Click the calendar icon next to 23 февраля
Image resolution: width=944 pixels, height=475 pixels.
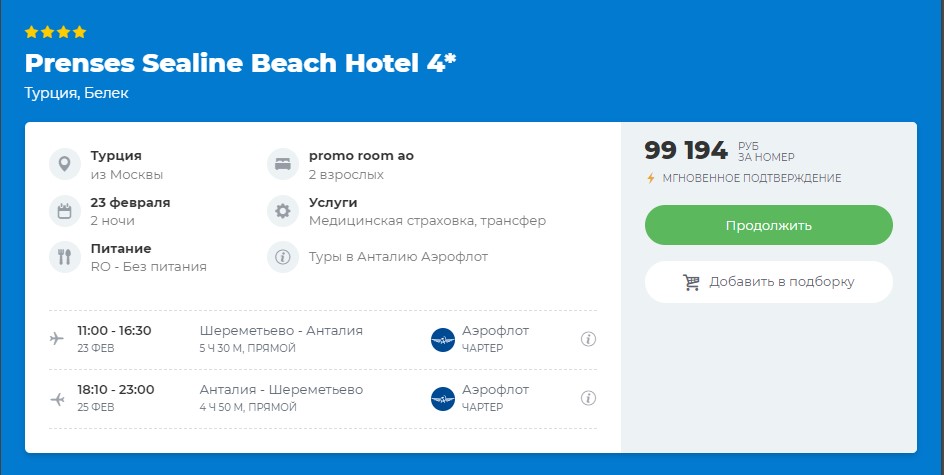coord(64,211)
